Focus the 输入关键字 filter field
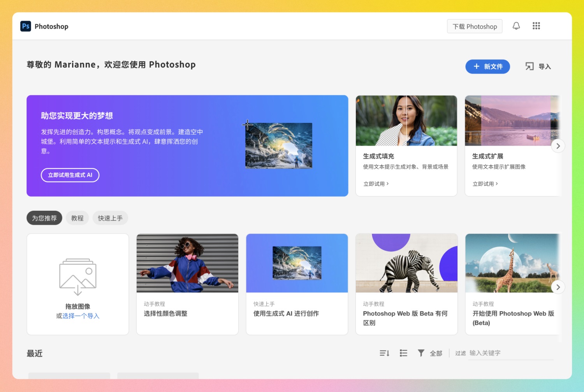Viewport: 584px width, 392px height. (511, 353)
